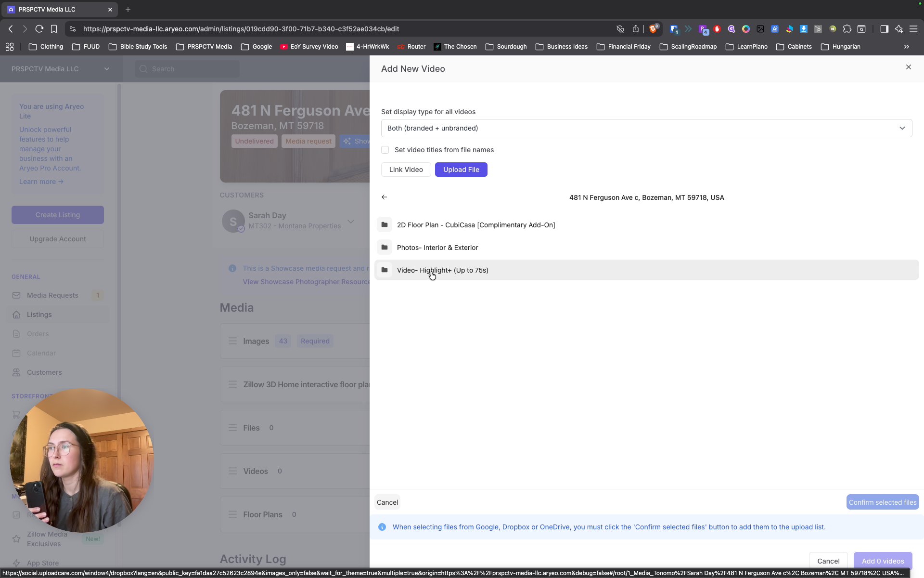
Task: Toggle the browser sidebar panel icon
Action: [x=884, y=29]
